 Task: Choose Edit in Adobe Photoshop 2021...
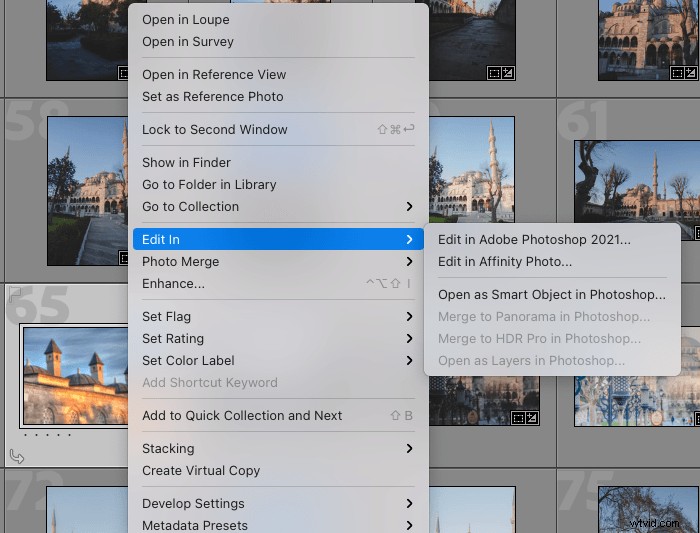pos(552,239)
